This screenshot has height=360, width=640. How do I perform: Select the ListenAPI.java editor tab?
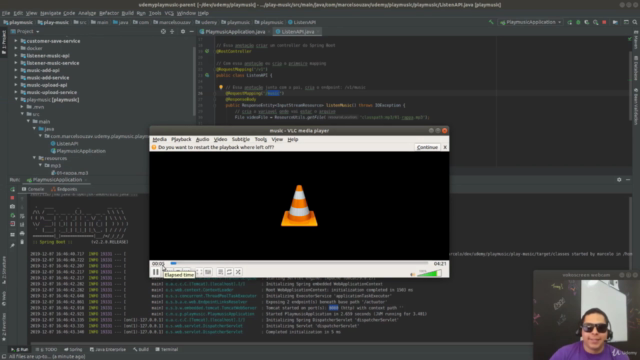pos(298,32)
